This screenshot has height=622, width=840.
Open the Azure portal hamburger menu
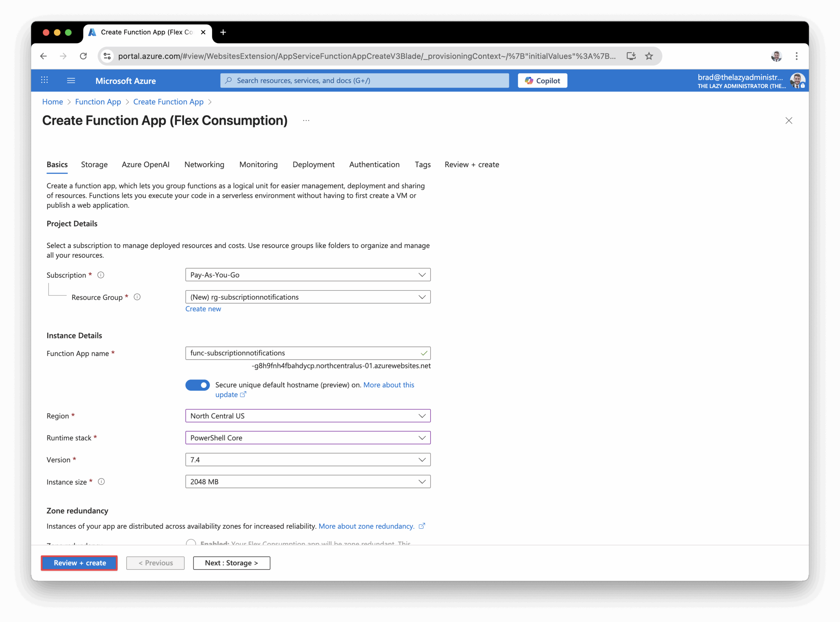point(71,80)
